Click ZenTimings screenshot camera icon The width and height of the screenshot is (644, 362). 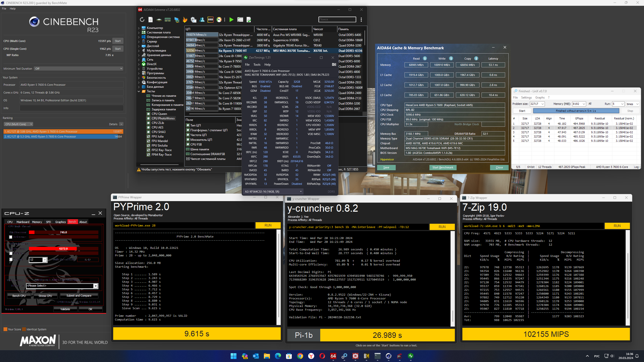pos(334,65)
